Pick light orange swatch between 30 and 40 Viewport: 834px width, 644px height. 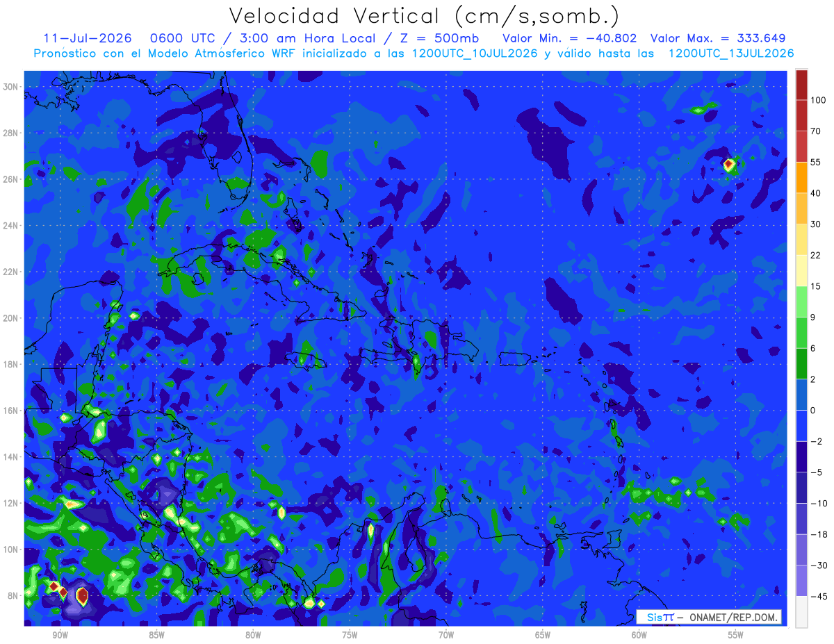pyautogui.click(x=801, y=208)
